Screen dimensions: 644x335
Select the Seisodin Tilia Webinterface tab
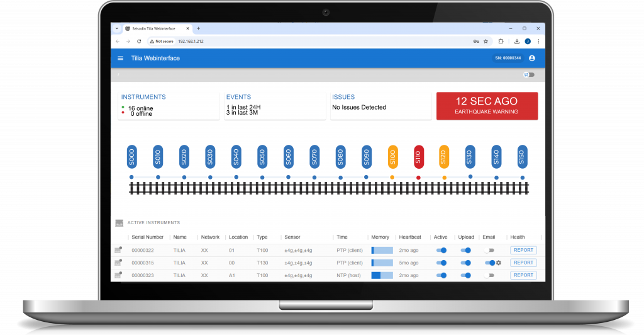point(157,29)
